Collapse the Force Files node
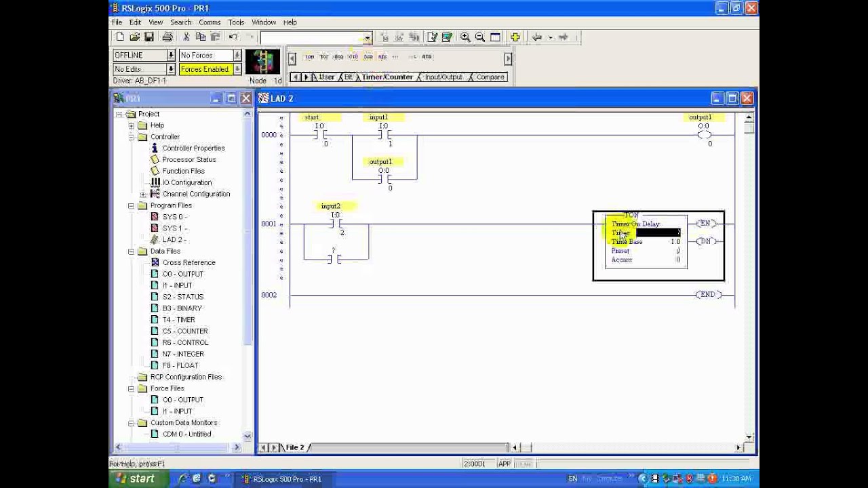This screenshot has height=488, width=868. (x=132, y=388)
